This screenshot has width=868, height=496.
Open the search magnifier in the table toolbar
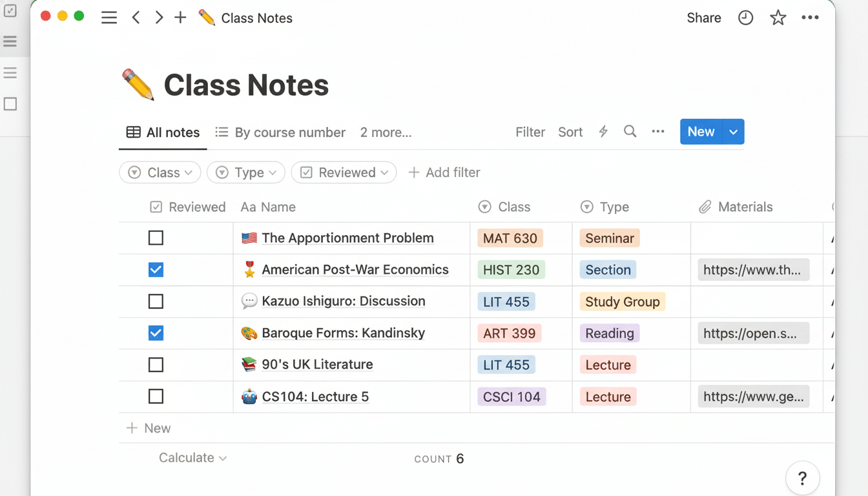[630, 132]
